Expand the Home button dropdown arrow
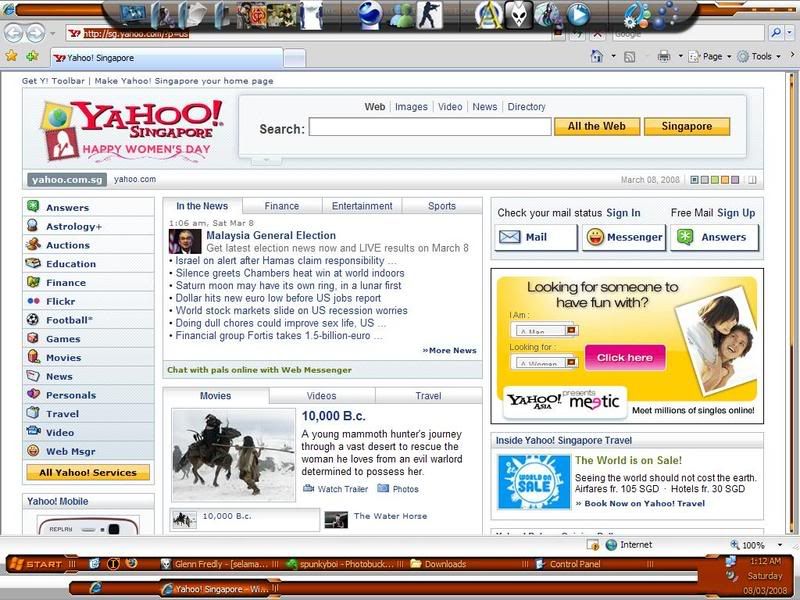This screenshot has height=600, width=800. point(613,56)
